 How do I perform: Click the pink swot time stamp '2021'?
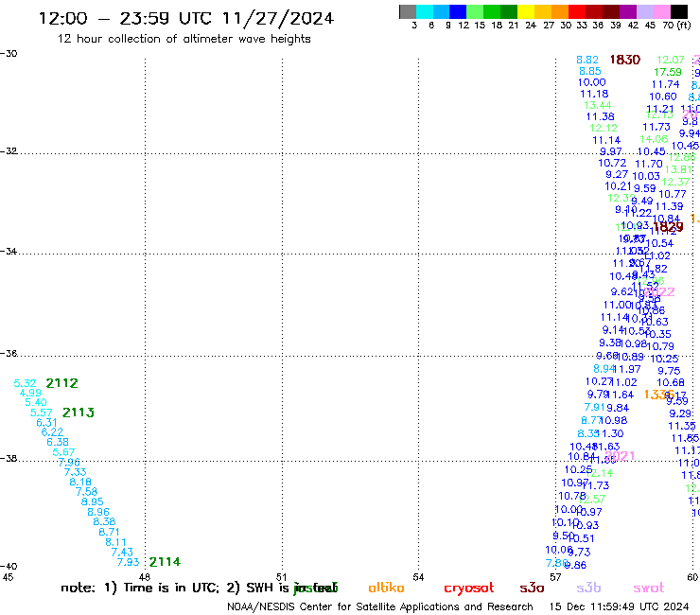(620, 455)
